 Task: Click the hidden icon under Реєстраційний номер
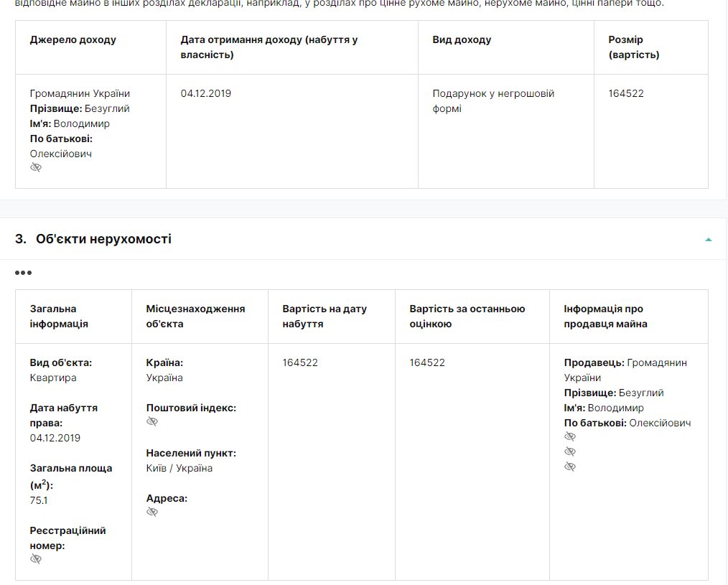[x=36, y=559]
